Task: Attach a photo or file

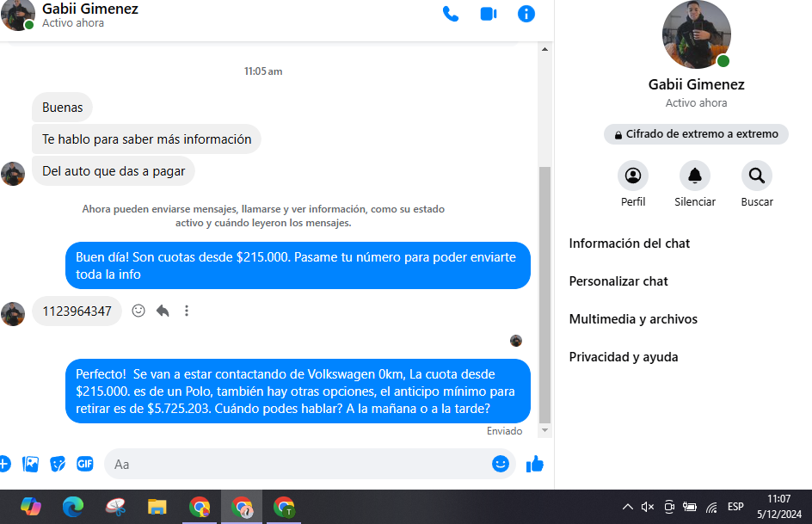Action: point(31,464)
